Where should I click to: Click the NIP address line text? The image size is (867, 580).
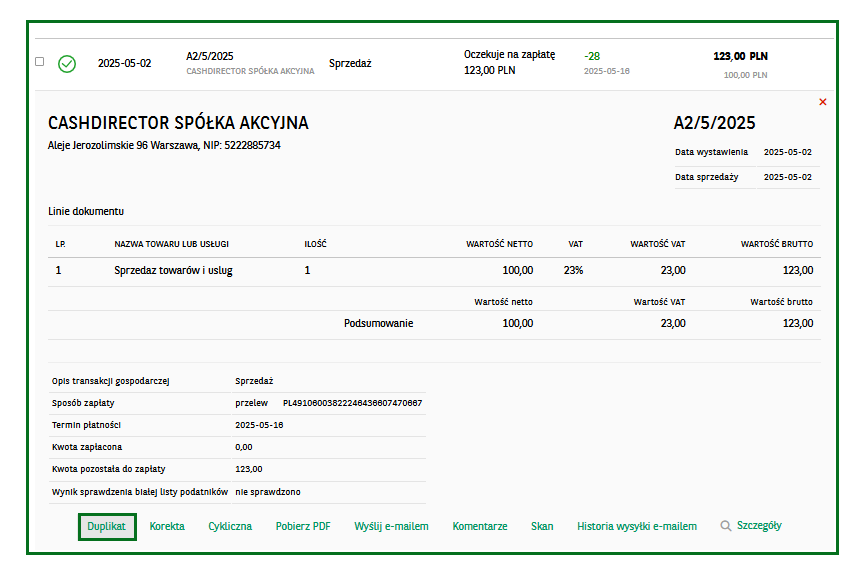(164, 145)
